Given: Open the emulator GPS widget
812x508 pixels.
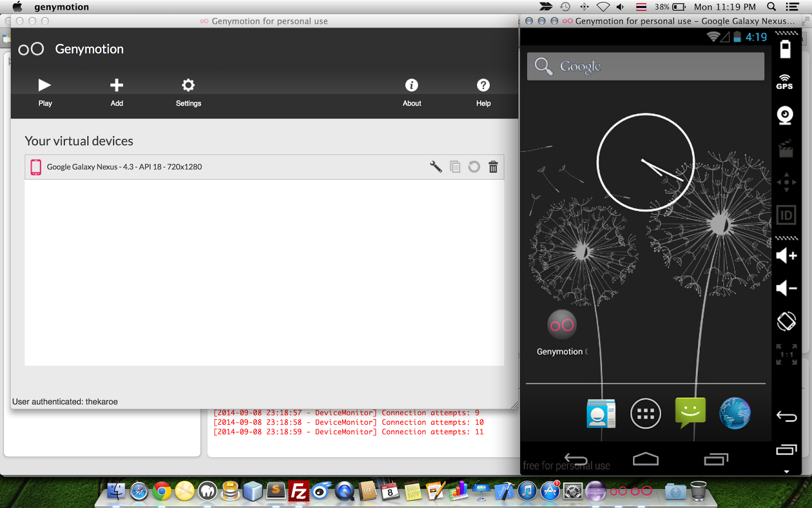Looking at the screenshot, I should point(785,82).
